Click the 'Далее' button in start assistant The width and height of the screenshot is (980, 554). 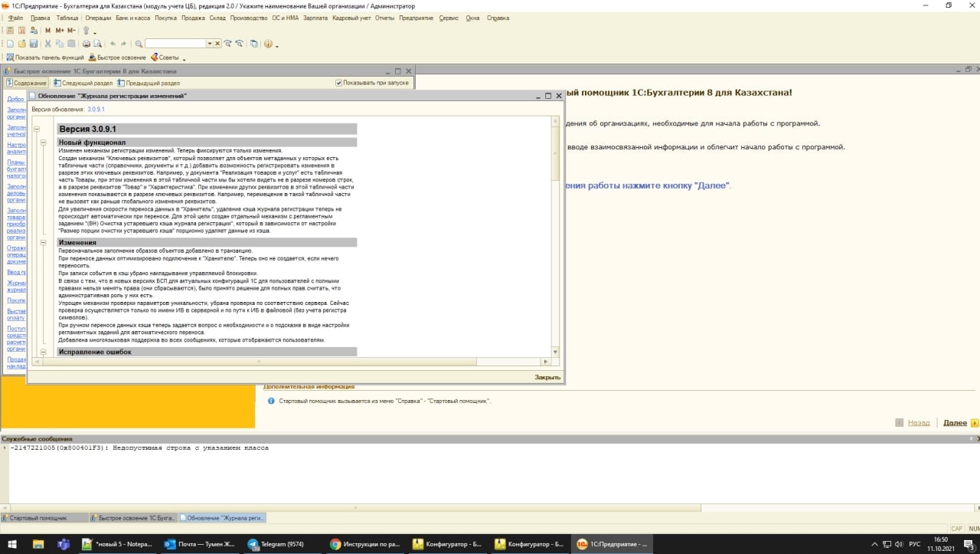[x=955, y=423]
